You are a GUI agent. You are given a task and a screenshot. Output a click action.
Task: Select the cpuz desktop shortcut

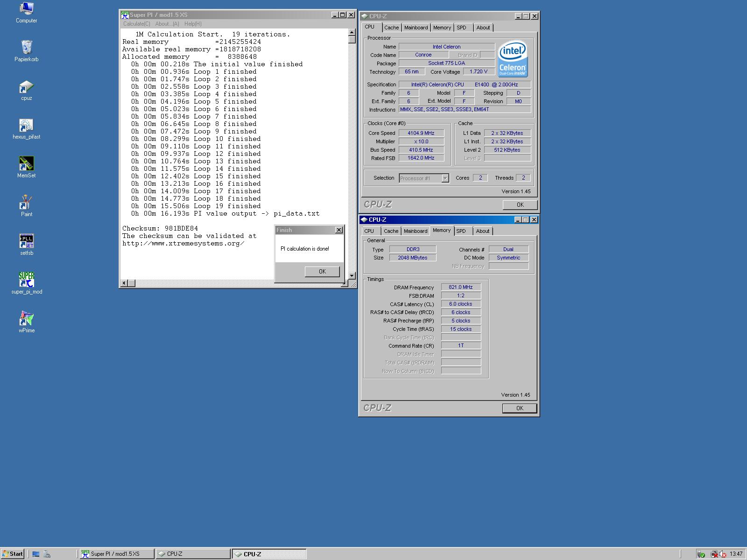click(x=26, y=90)
